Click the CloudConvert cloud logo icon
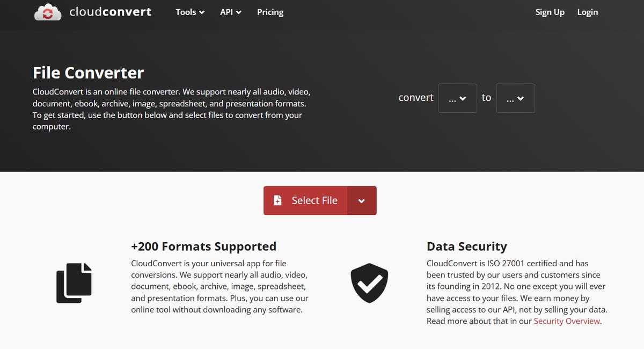Image resolution: width=644 pixels, height=349 pixels. click(48, 12)
